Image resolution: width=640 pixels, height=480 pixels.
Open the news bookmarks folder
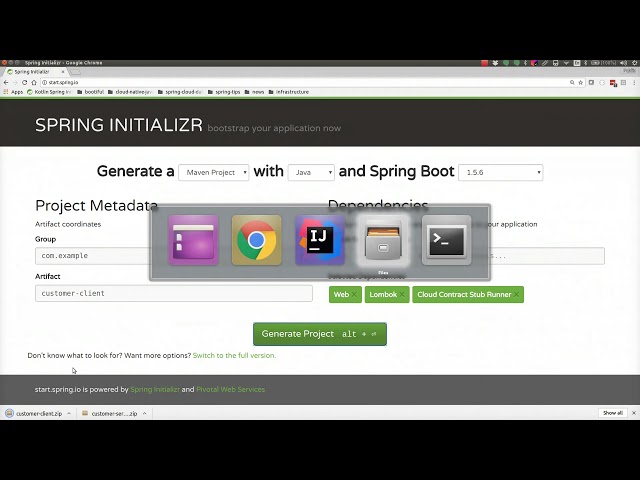point(254,92)
